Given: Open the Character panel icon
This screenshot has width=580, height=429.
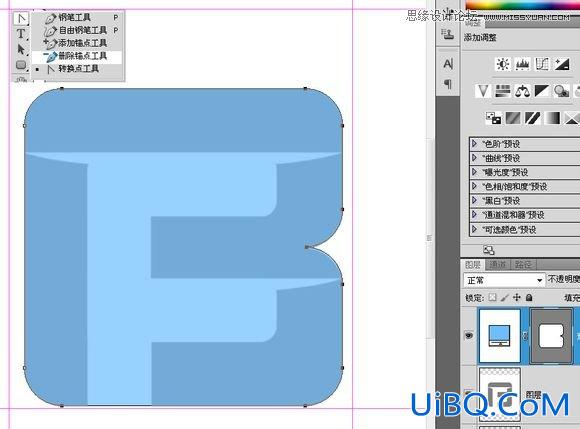Looking at the screenshot, I should coord(448,64).
